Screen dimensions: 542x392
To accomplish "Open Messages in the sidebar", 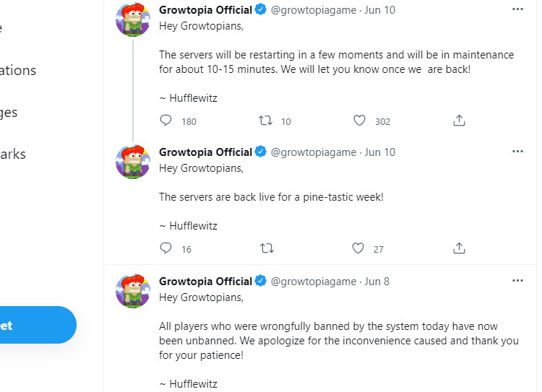I will click(9, 112).
